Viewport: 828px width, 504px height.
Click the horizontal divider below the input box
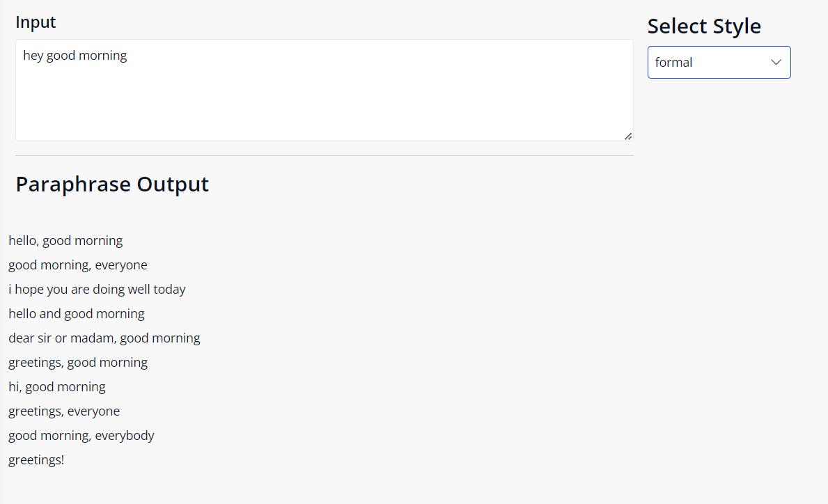point(325,156)
